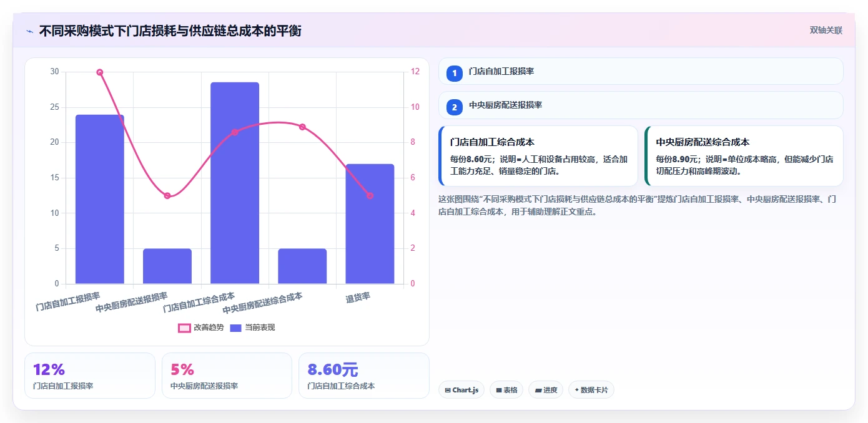Select the 门店自加工报损率 list row
The width and height of the screenshot is (868, 423).
tap(641, 72)
